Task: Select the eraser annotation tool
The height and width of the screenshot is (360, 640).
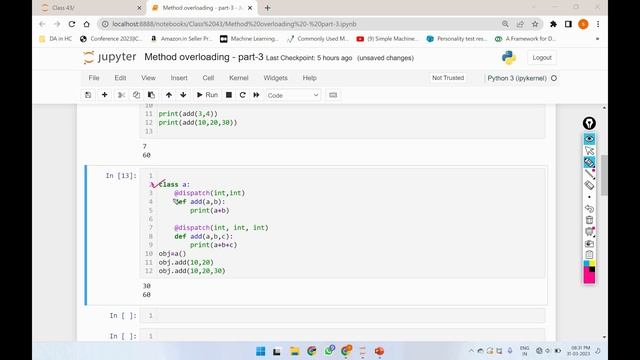Action: [x=589, y=185]
